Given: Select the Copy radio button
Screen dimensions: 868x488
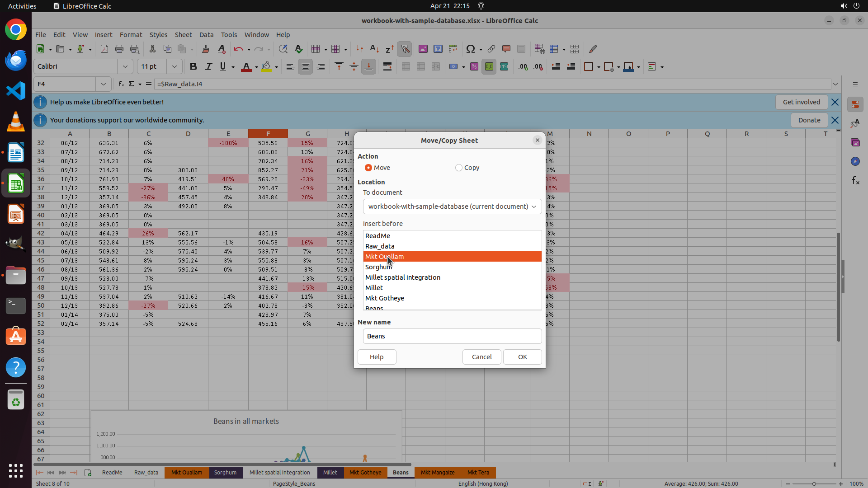Looking at the screenshot, I should (x=459, y=168).
